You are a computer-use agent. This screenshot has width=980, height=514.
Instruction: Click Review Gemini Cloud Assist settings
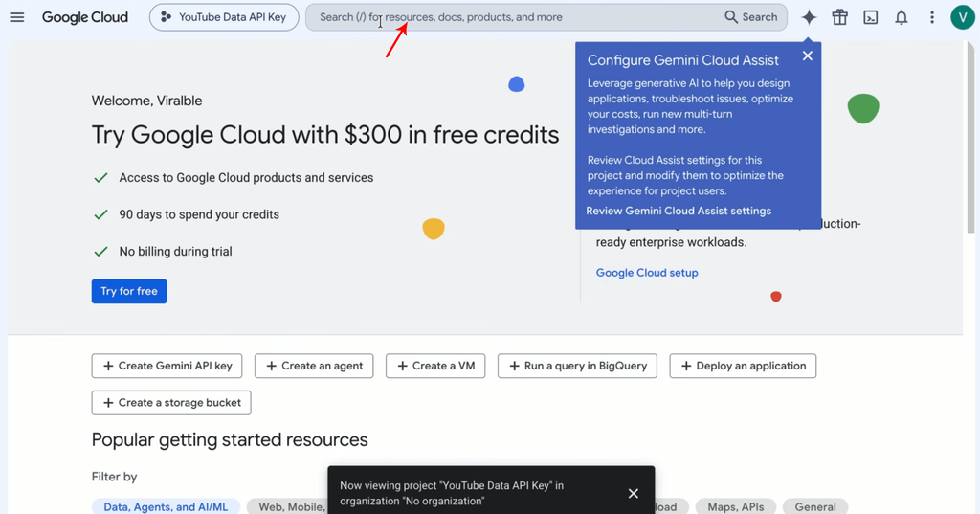coord(679,211)
